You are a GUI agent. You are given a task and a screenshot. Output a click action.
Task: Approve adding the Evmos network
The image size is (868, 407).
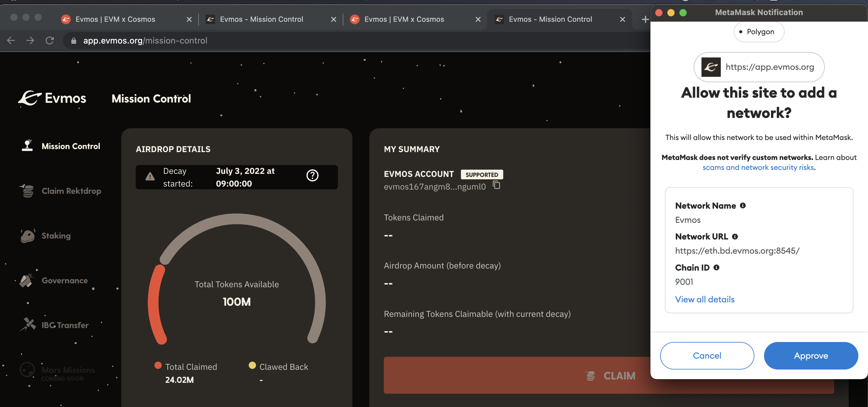click(811, 355)
